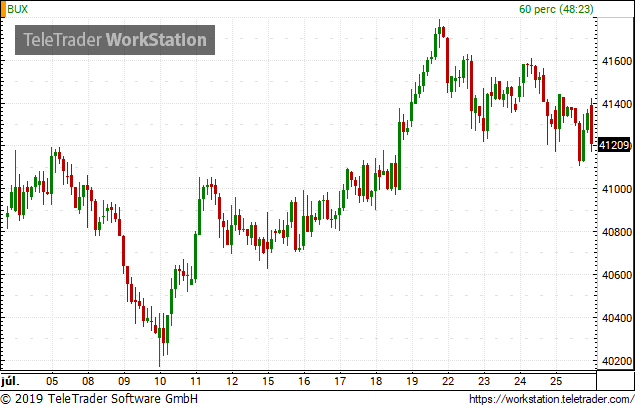Open the workstation.teletrader.com link

(551, 399)
